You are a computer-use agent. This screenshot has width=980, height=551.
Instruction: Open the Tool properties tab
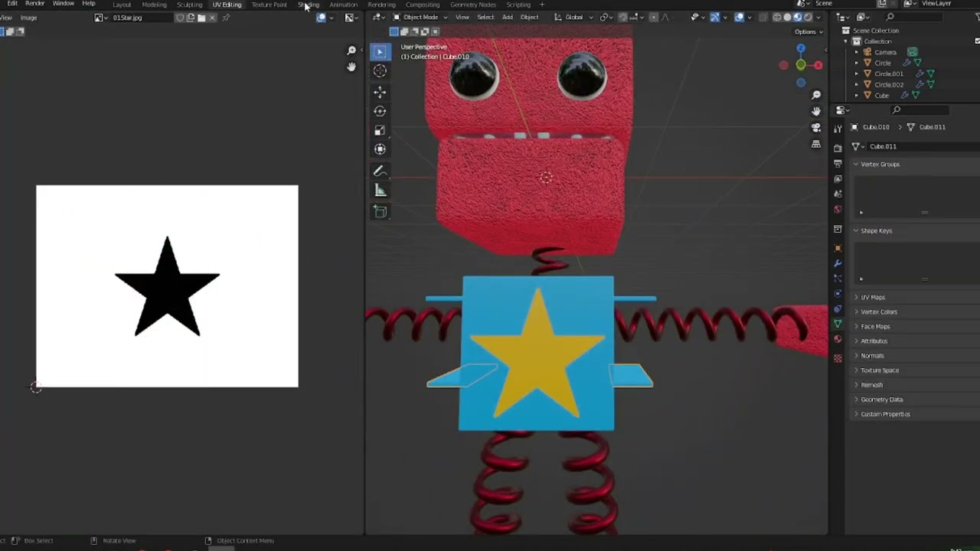(838, 128)
